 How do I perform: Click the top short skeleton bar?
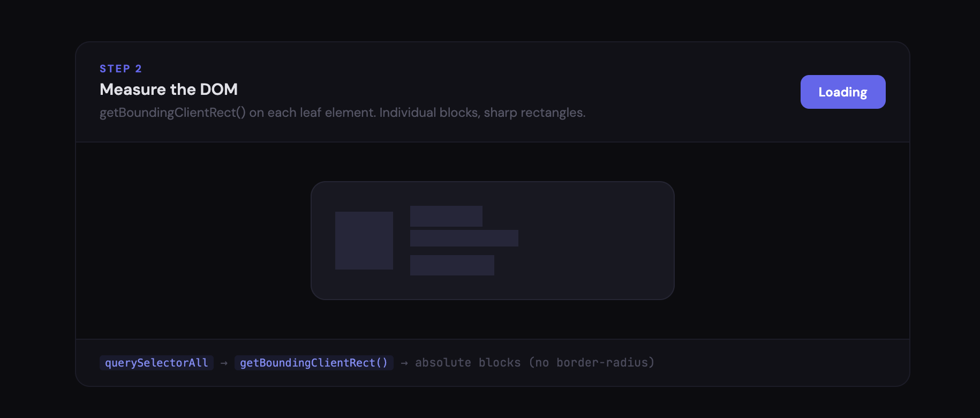tap(446, 216)
